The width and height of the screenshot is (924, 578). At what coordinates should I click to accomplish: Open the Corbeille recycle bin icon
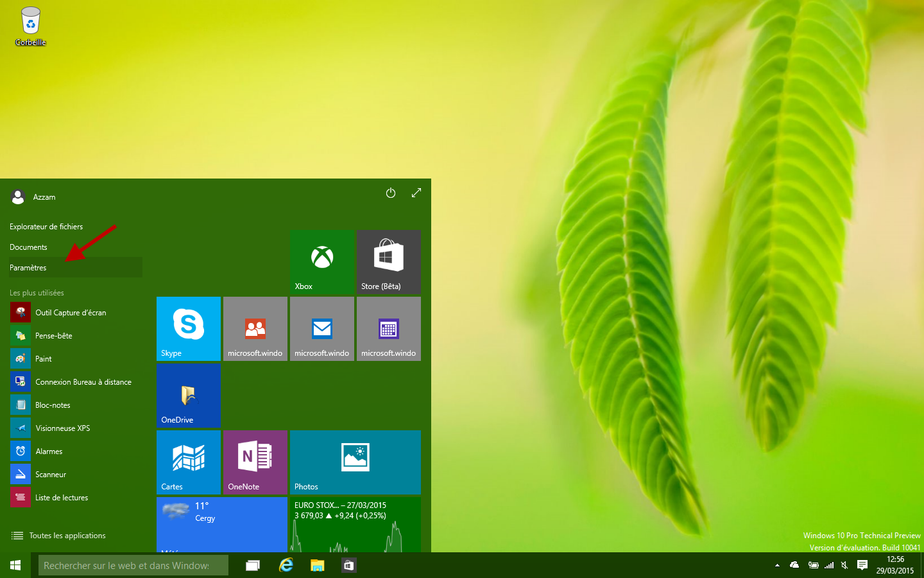coord(30,26)
